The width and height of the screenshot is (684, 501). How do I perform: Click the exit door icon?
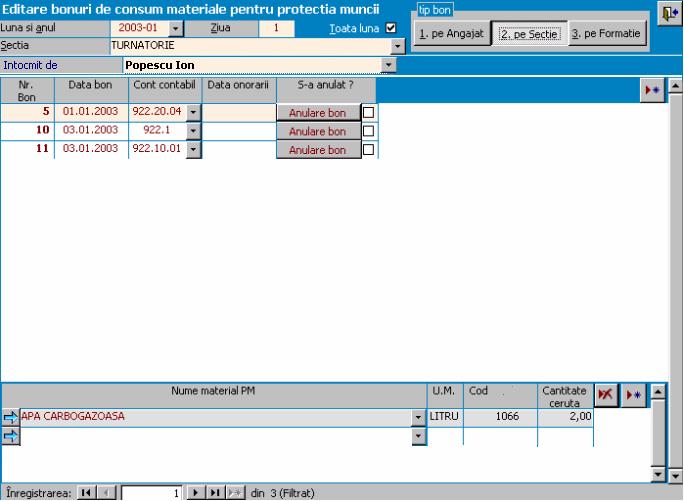coord(667,13)
